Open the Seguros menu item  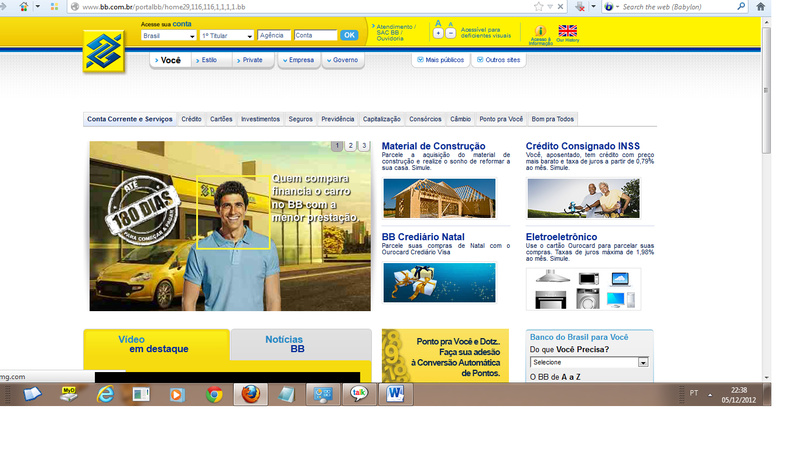[x=301, y=119]
